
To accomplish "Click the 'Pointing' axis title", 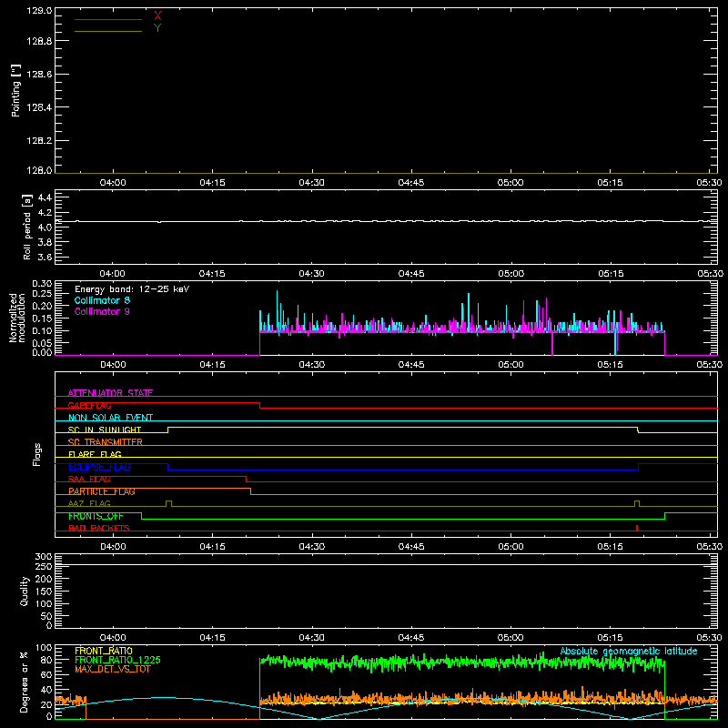I will (16, 90).
